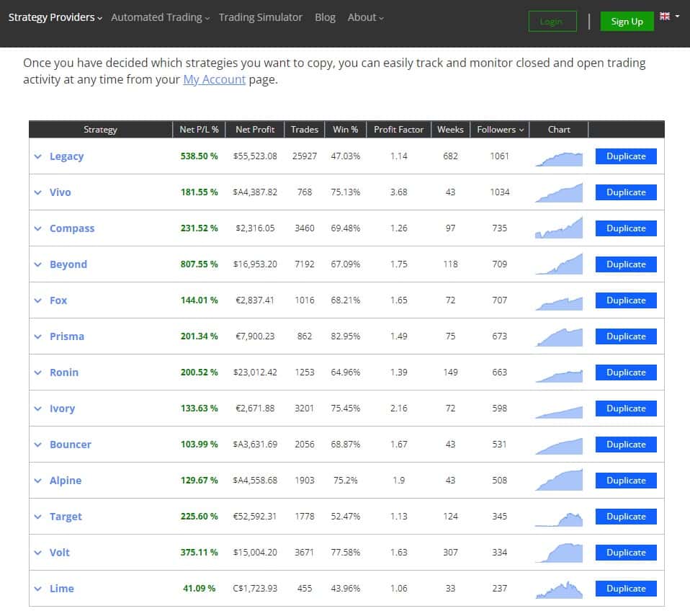Follow the My Account link
This screenshot has height=616, width=690.
point(215,79)
